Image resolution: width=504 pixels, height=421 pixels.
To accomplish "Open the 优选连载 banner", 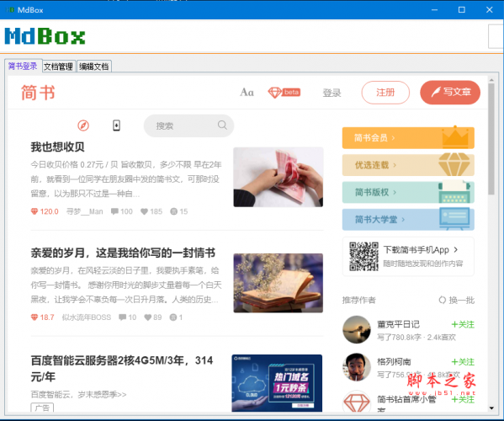I will 408,165.
